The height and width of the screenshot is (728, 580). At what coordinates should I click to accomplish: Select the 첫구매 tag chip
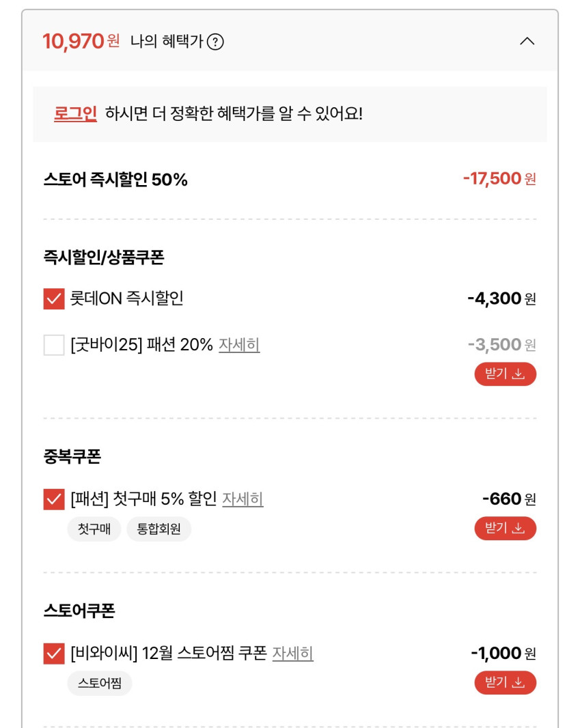coord(94,529)
